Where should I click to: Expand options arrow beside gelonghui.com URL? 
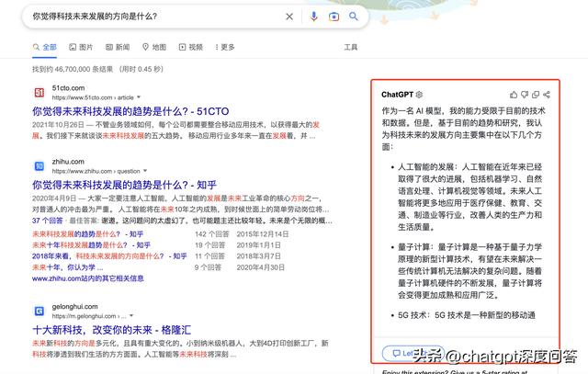[130, 317]
